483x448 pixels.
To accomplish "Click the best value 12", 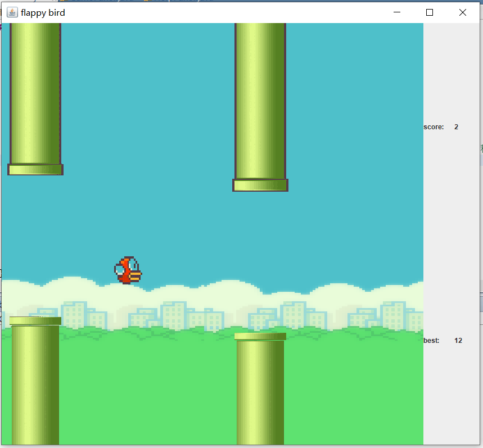I will click(x=458, y=340).
